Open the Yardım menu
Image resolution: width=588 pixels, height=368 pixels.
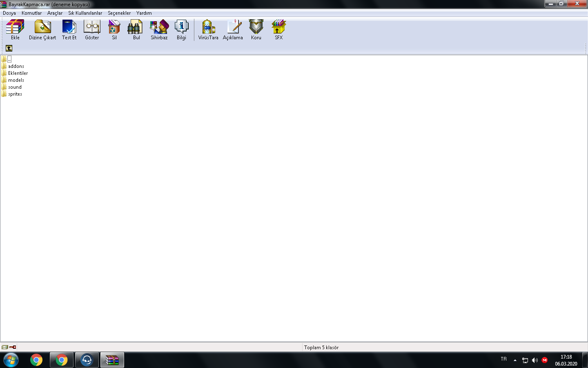pyautogui.click(x=144, y=13)
